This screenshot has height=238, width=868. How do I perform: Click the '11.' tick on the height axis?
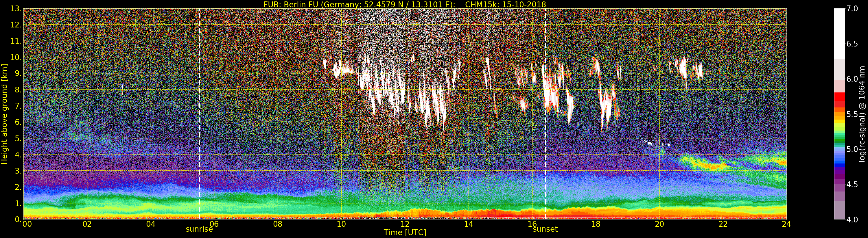(x=16, y=41)
